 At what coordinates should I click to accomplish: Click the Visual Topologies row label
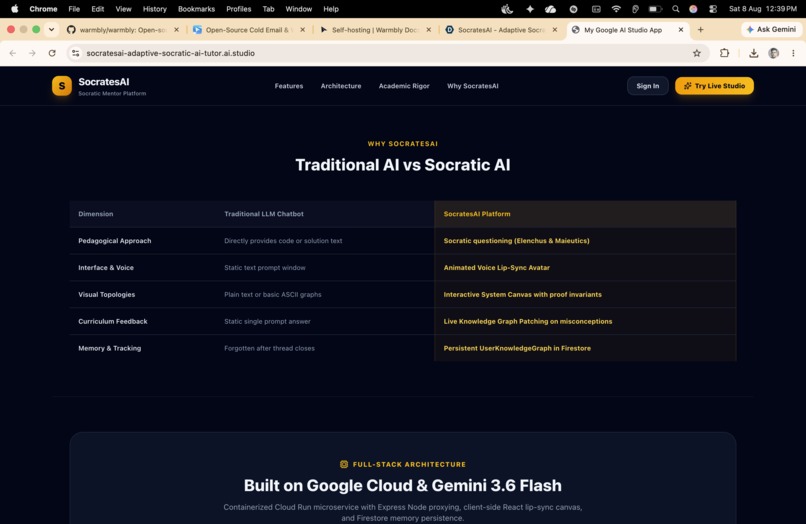pyautogui.click(x=106, y=294)
